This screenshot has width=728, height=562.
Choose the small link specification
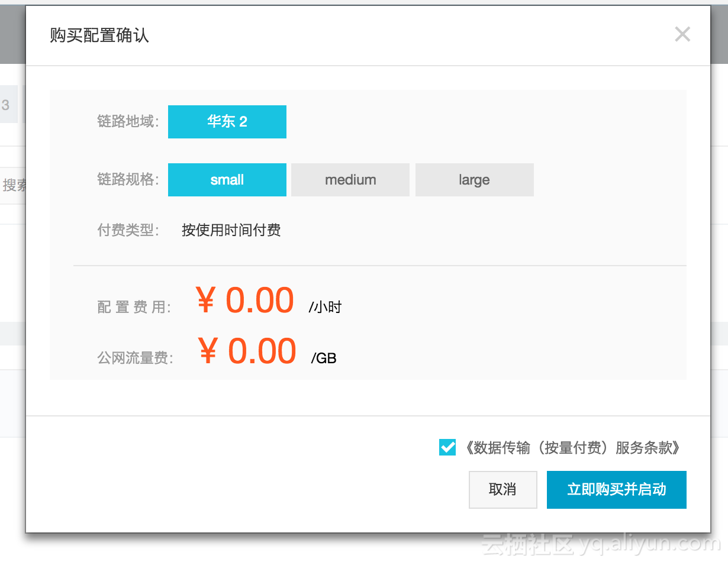point(227,180)
